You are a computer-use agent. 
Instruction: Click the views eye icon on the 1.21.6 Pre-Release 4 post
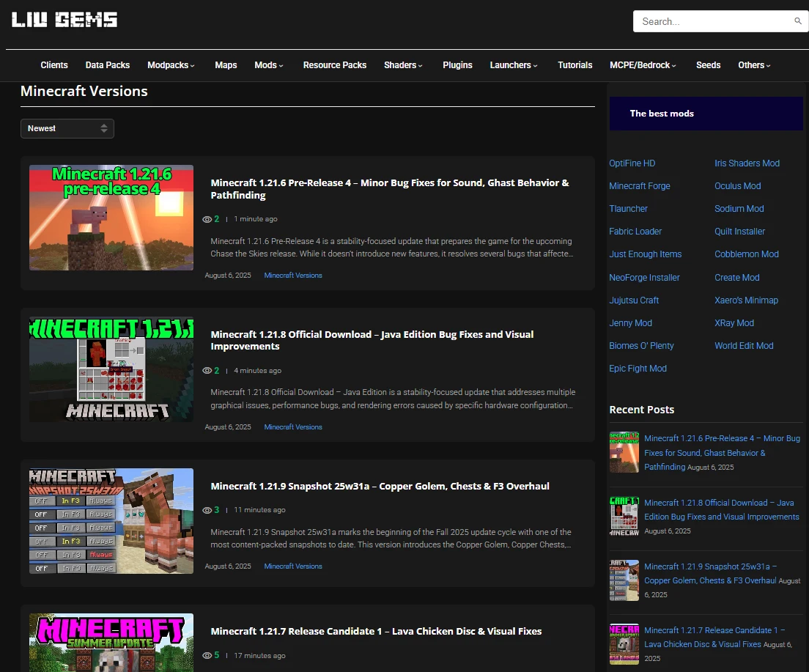[207, 219]
